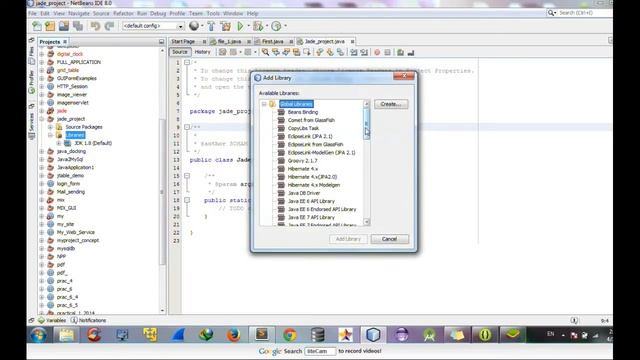Select Beans Binding in the library list
The width and height of the screenshot is (640, 360).
click(302, 112)
